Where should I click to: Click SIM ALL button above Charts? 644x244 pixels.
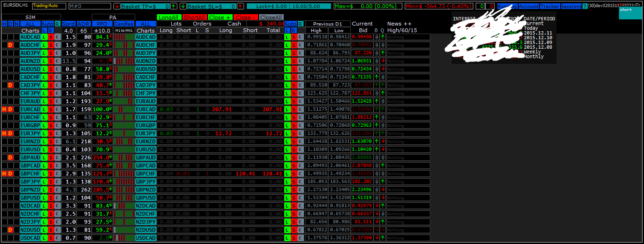coord(30,24)
